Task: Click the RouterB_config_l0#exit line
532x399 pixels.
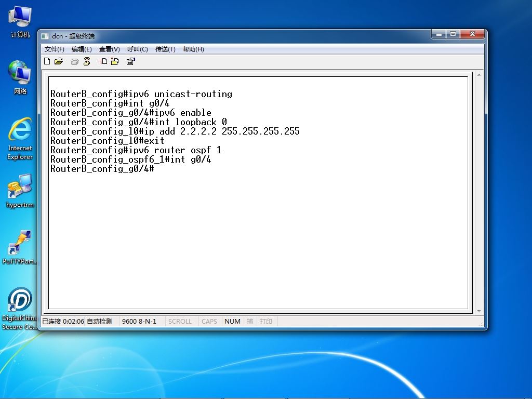Action: (x=107, y=140)
